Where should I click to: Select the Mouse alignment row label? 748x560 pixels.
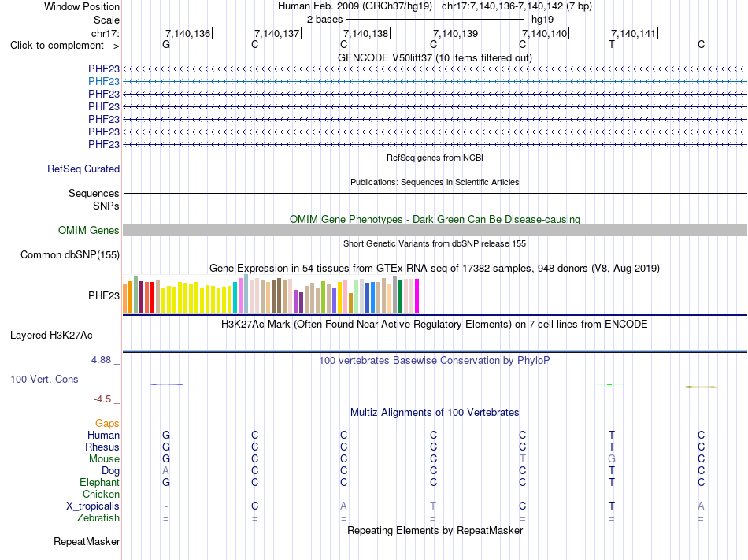click(x=104, y=459)
